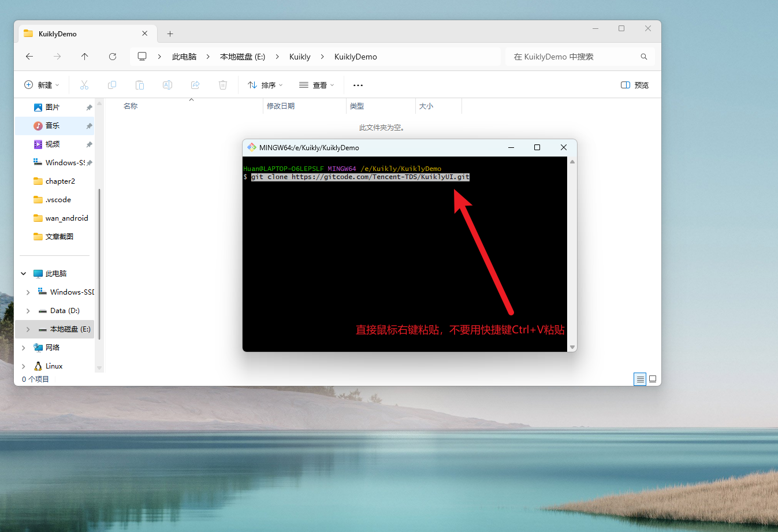Open the three-dot more options menu
778x532 pixels.
click(x=358, y=85)
